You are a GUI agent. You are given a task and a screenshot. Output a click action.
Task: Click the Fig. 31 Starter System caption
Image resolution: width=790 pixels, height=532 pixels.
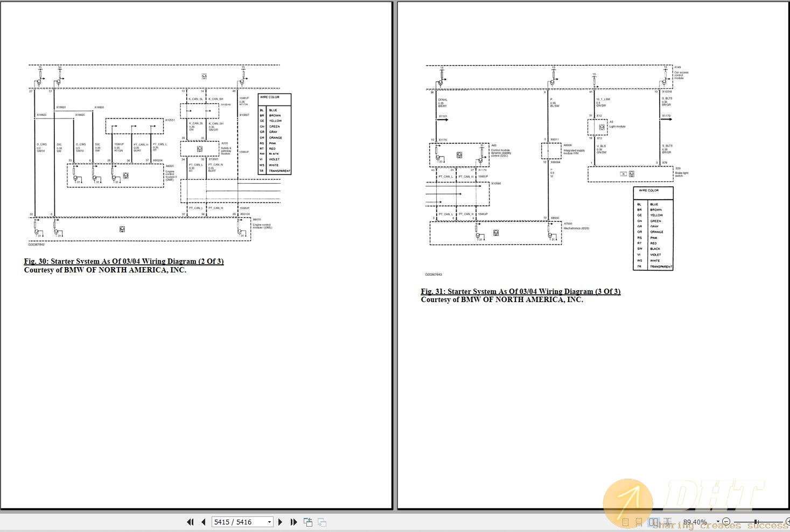(521, 291)
